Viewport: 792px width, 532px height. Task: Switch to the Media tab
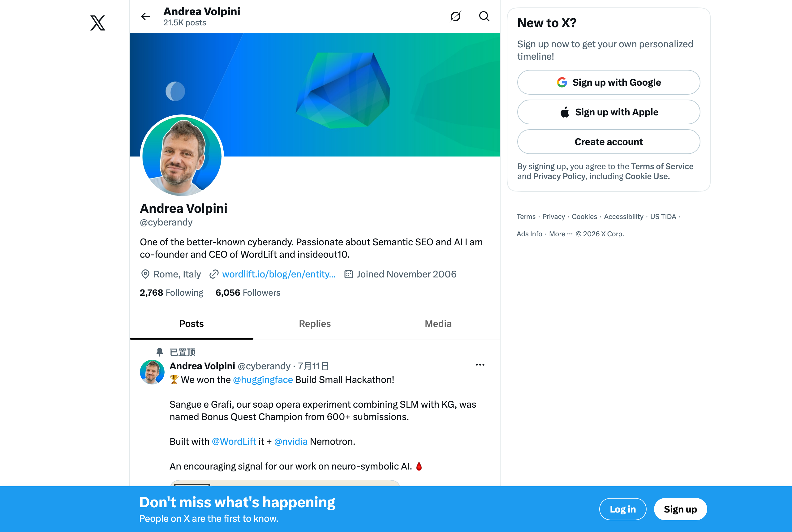click(438, 324)
